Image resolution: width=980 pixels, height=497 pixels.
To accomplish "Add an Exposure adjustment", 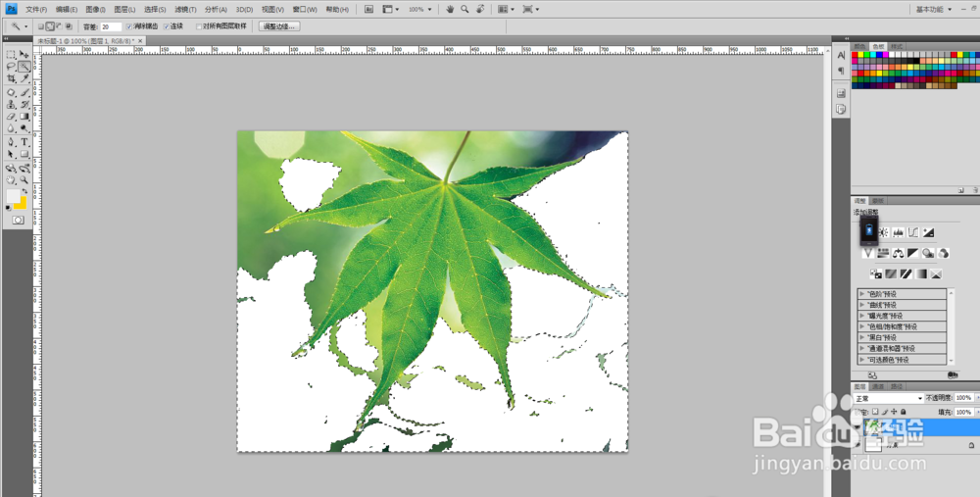I will coord(929,232).
